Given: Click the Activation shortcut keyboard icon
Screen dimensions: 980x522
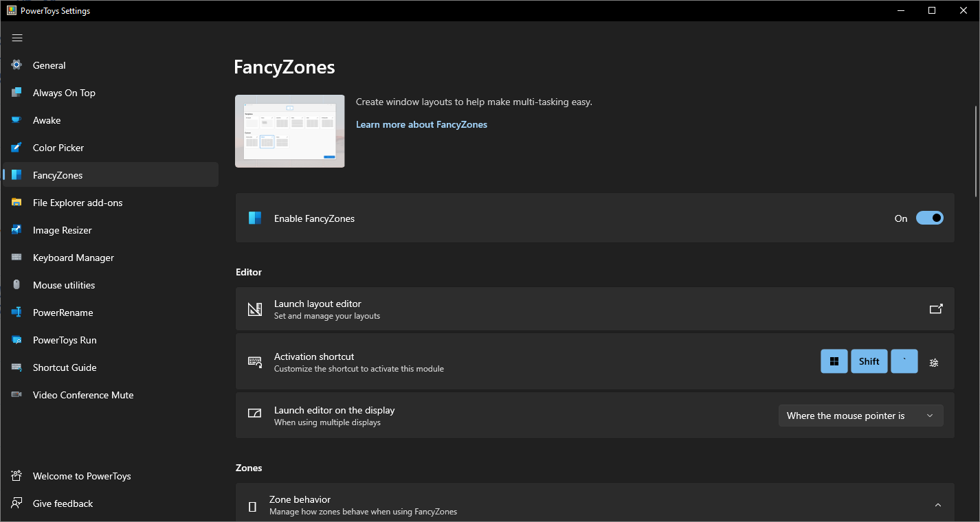Looking at the screenshot, I should pos(255,362).
